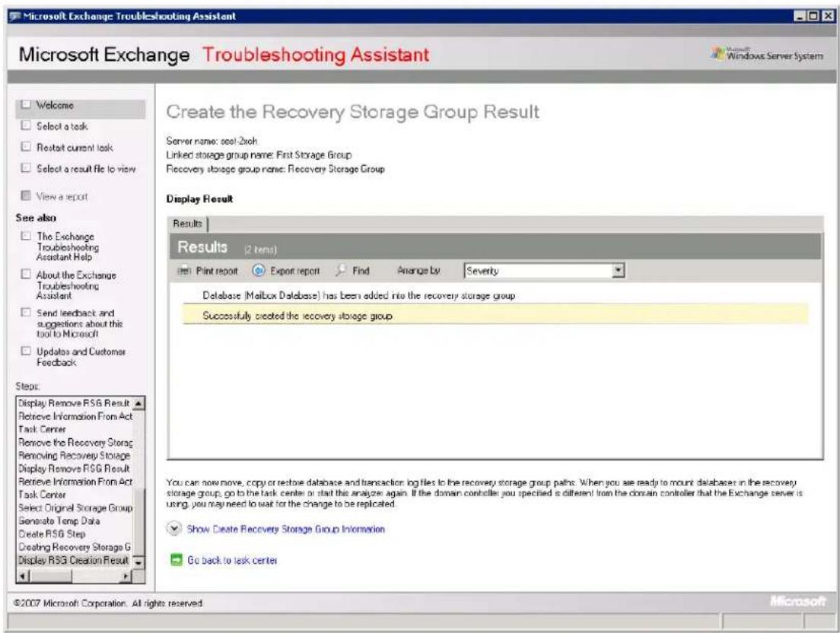Image resolution: width=840 pixels, height=633 pixels.
Task: Select 'Removing Recovery Storage' step
Action: pyautogui.click(x=75, y=456)
